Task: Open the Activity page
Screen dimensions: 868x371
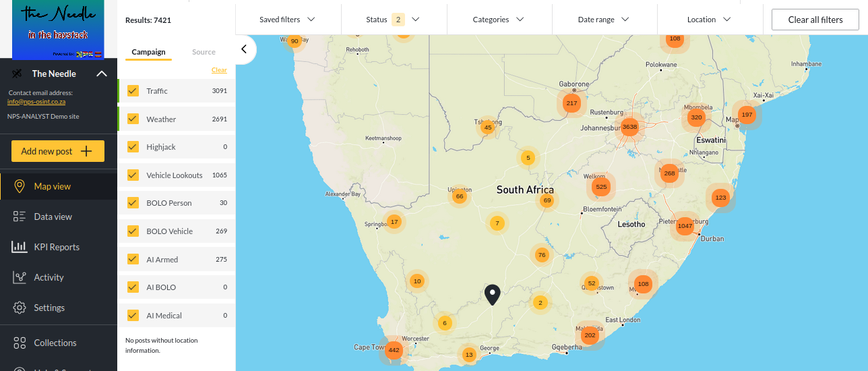Action: (49, 277)
